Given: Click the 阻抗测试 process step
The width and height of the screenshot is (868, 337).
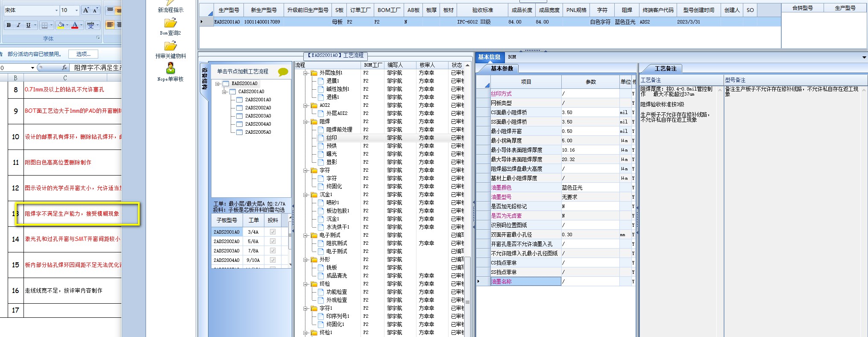Looking at the screenshot, I should click(x=337, y=243).
